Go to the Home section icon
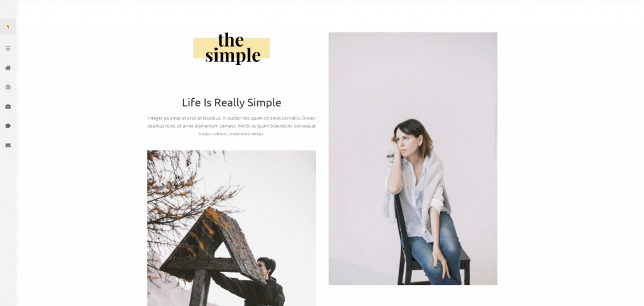The height and width of the screenshot is (306, 644). [x=8, y=68]
